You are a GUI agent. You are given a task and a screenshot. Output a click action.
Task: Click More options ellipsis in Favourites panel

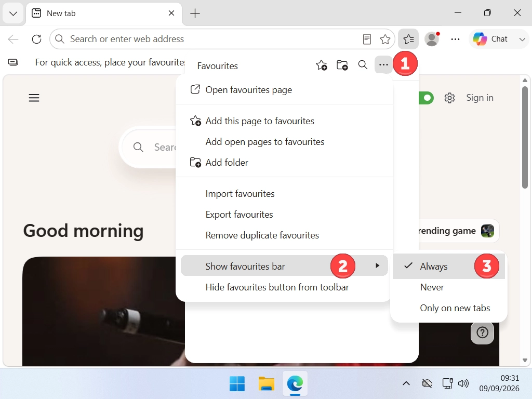(383, 65)
